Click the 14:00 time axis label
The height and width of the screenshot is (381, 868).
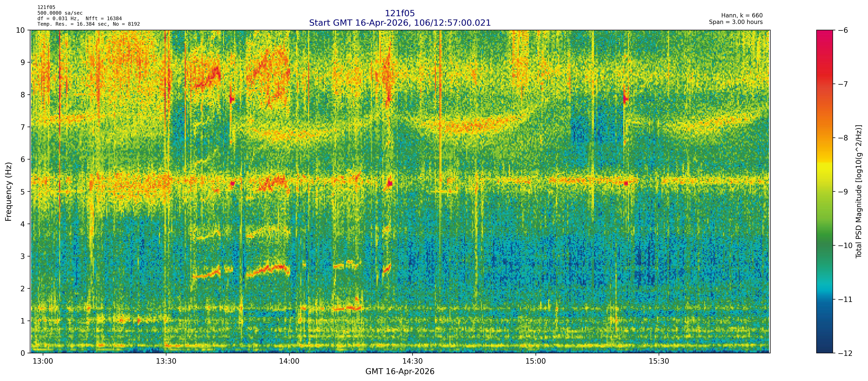point(289,362)
